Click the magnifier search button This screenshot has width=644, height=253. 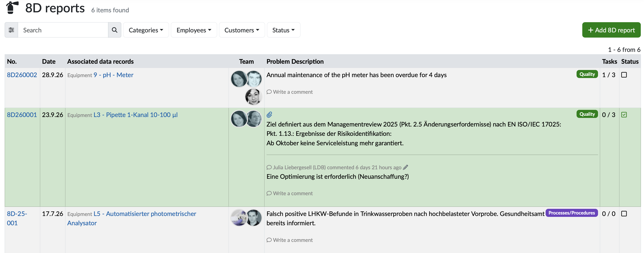114,30
